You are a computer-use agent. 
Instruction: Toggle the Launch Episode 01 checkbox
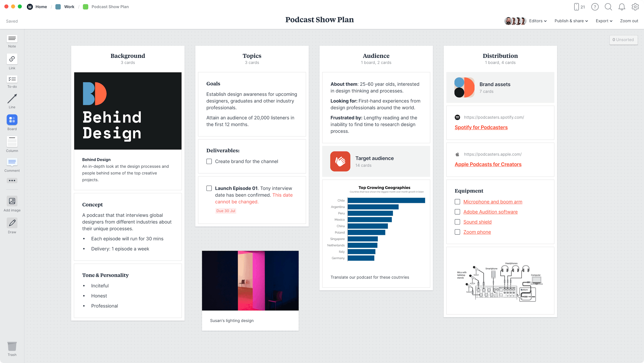click(209, 188)
